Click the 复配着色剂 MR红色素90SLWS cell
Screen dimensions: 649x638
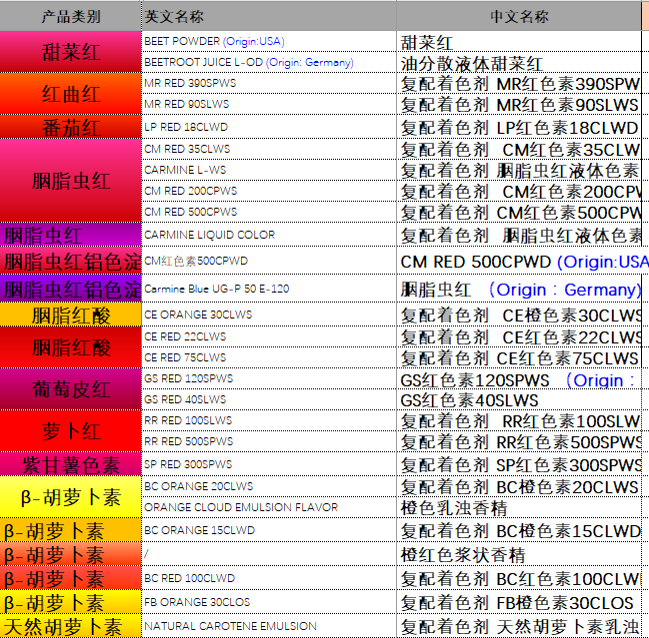click(x=519, y=104)
